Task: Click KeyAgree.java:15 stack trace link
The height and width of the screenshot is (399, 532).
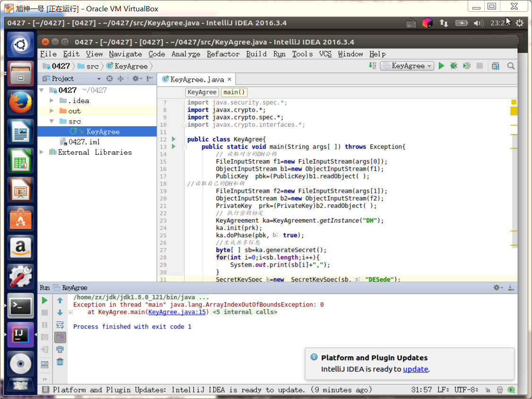Action: click(177, 312)
